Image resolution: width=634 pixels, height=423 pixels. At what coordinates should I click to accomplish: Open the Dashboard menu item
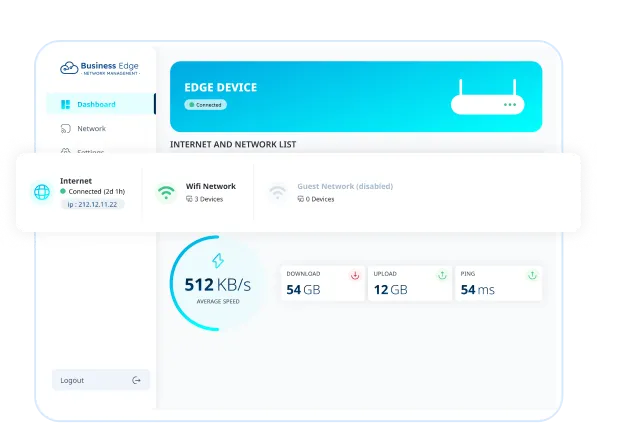[x=96, y=104]
